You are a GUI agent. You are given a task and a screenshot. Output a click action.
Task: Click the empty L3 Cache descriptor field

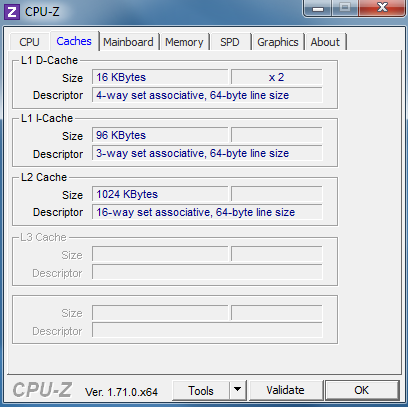[x=207, y=272]
